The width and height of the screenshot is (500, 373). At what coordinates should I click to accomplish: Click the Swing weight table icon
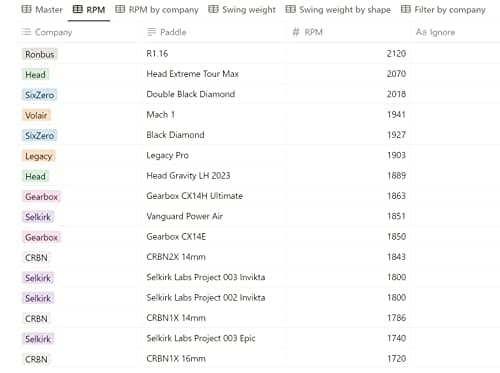point(213,9)
